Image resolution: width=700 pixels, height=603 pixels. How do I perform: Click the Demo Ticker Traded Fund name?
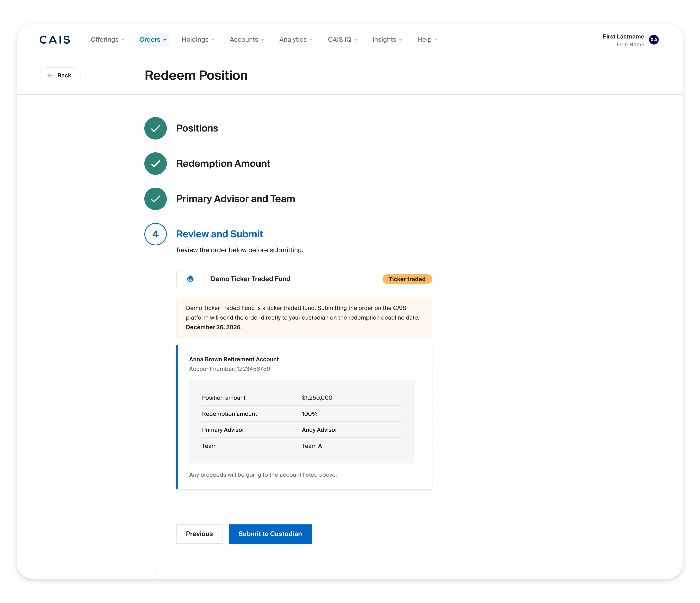tap(250, 279)
